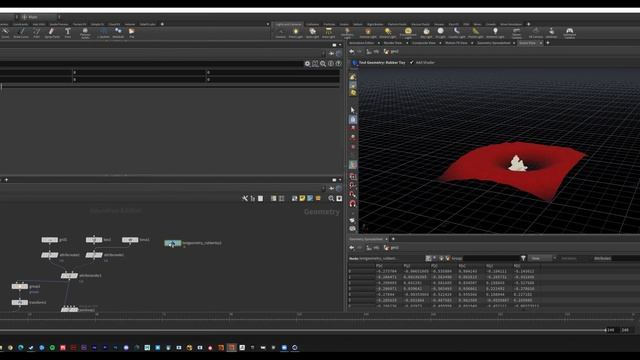Click the spreadsheet back navigation arrow
640x360 pixels.
tap(351, 248)
